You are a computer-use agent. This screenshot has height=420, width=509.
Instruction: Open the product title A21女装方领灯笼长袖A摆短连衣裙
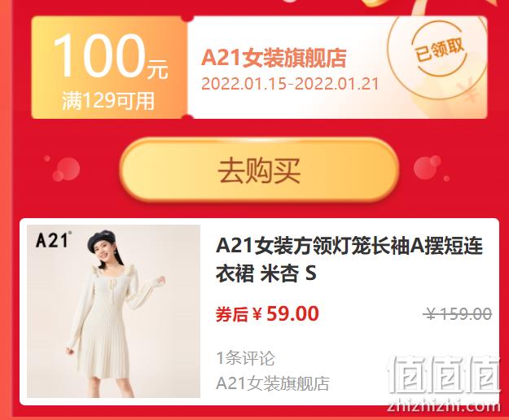point(349,259)
